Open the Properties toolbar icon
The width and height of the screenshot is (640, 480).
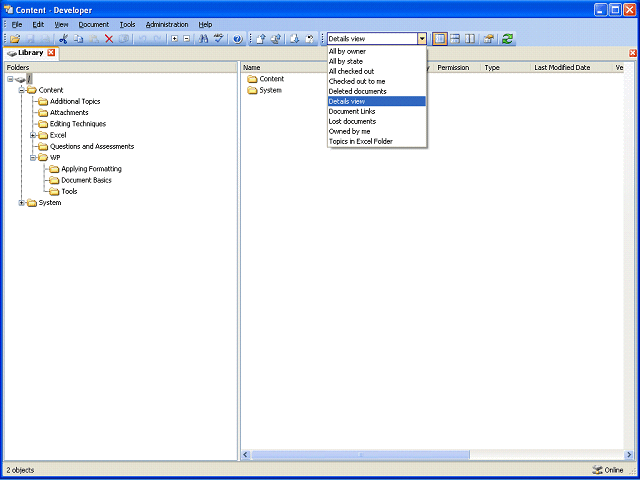[489, 39]
